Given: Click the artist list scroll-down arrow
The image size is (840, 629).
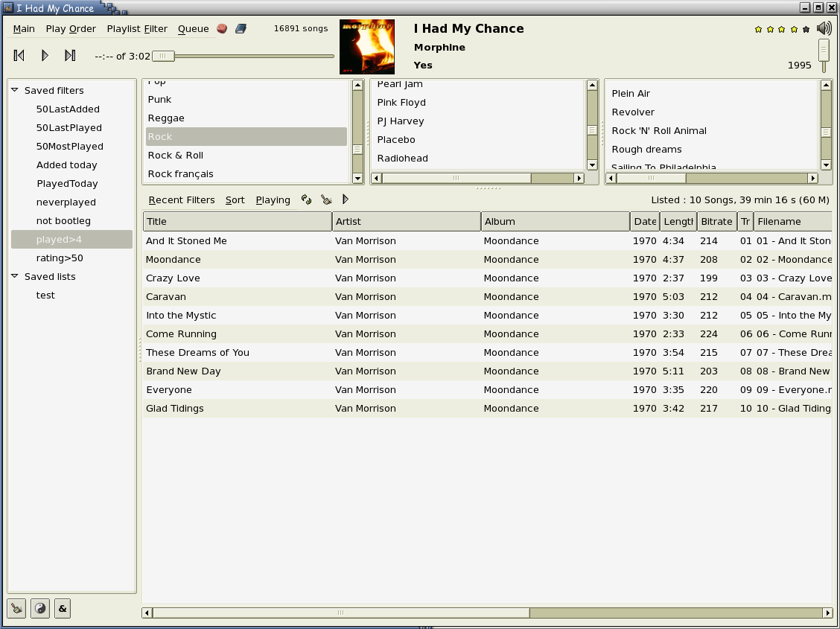Looking at the screenshot, I should (x=592, y=165).
